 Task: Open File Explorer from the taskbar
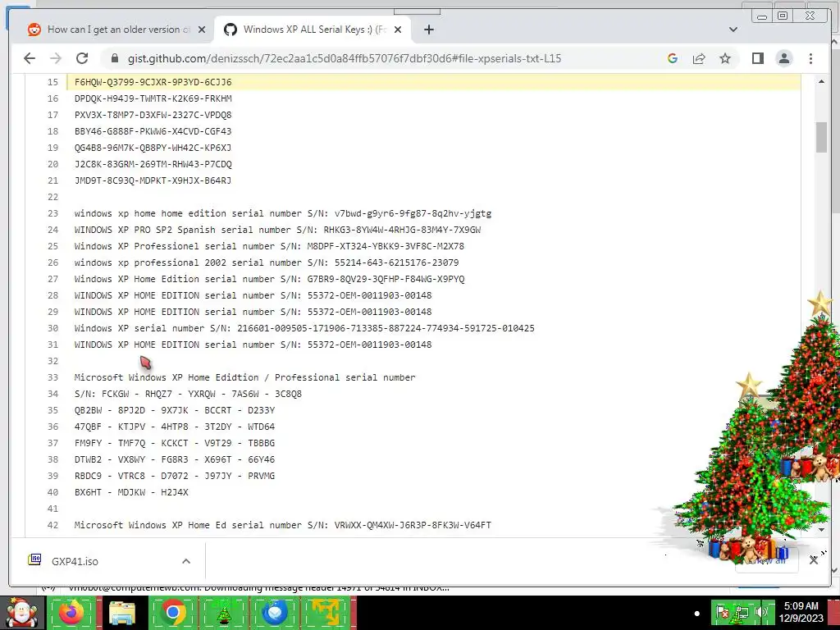click(122, 613)
